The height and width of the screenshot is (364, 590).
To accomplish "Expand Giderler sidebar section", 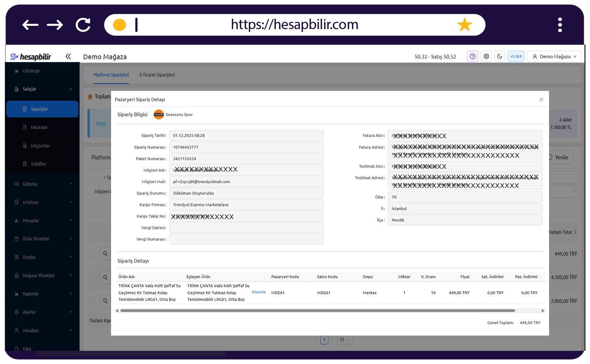I will pos(42,184).
